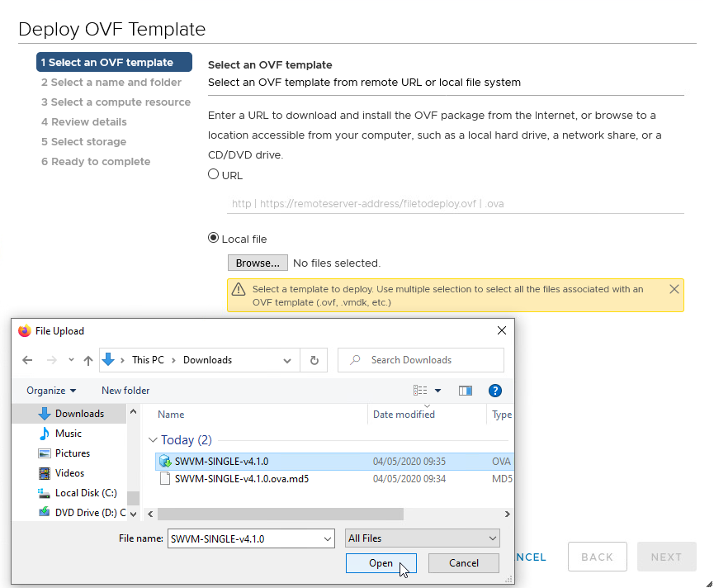The width and height of the screenshot is (714, 588).
Task: Open the Organize menu
Action: pos(51,391)
